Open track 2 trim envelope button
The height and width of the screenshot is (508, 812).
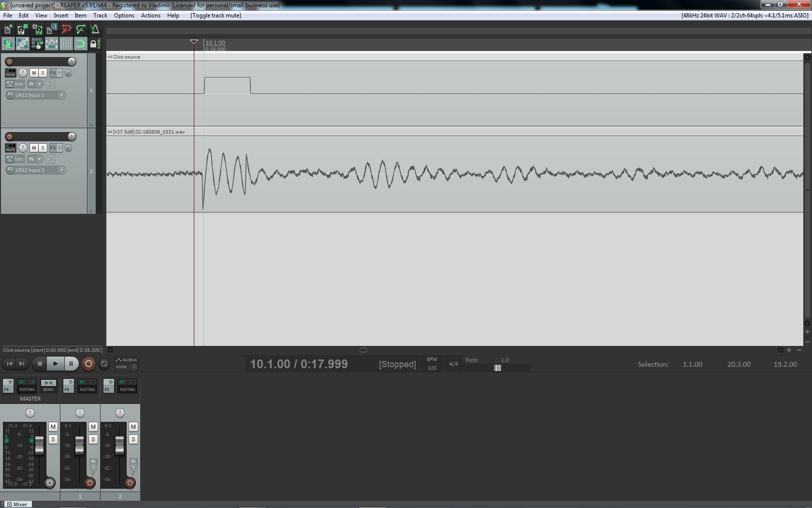[14, 159]
